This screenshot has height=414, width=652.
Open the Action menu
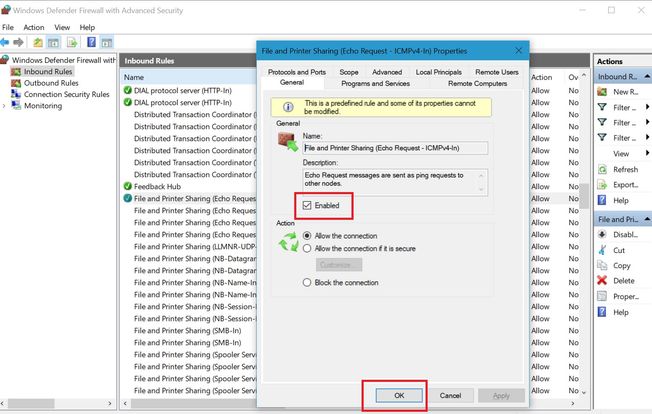34,27
